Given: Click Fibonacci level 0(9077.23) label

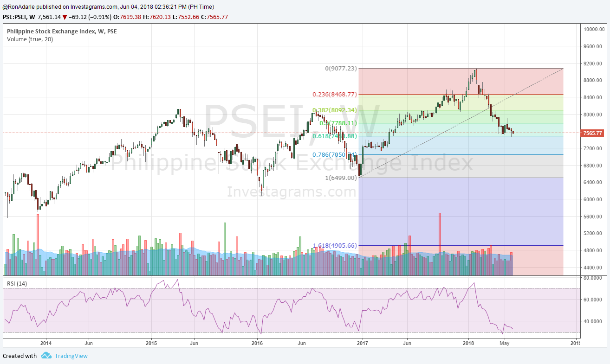Looking at the screenshot, I should pyautogui.click(x=340, y=68).
